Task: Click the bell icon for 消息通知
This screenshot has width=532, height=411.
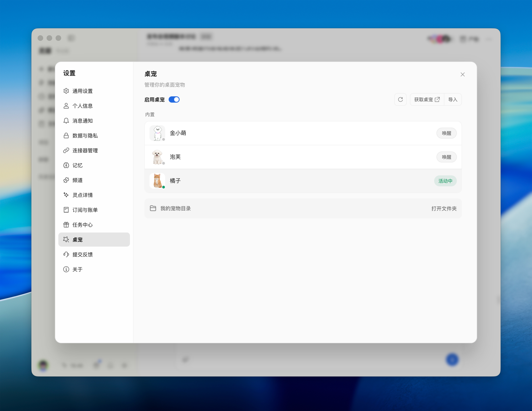Action: (66, 121)
